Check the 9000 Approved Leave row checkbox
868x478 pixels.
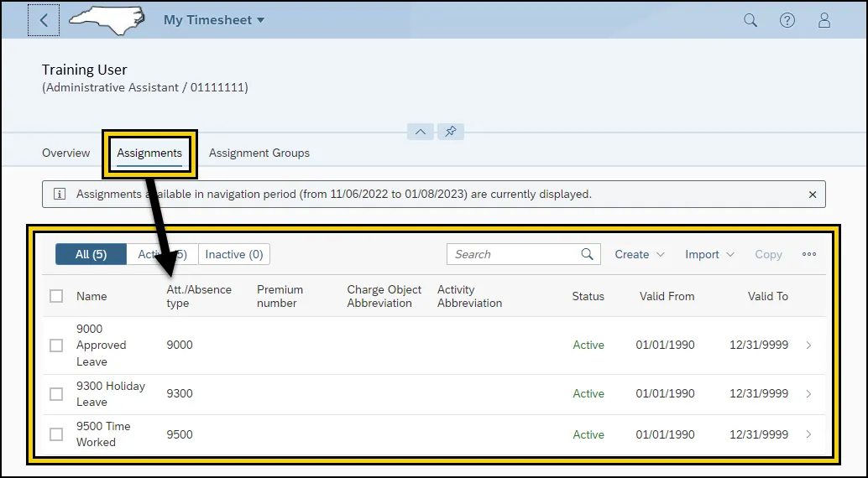point(56,346)
